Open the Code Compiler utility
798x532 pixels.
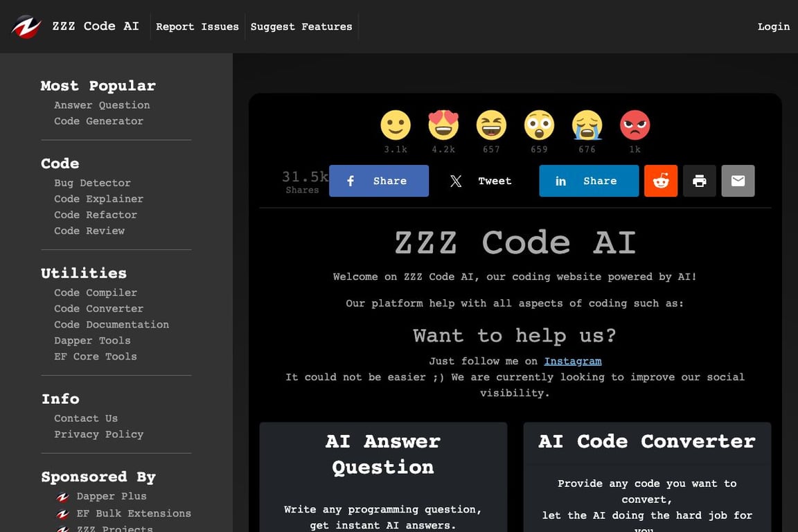(96, 293)
